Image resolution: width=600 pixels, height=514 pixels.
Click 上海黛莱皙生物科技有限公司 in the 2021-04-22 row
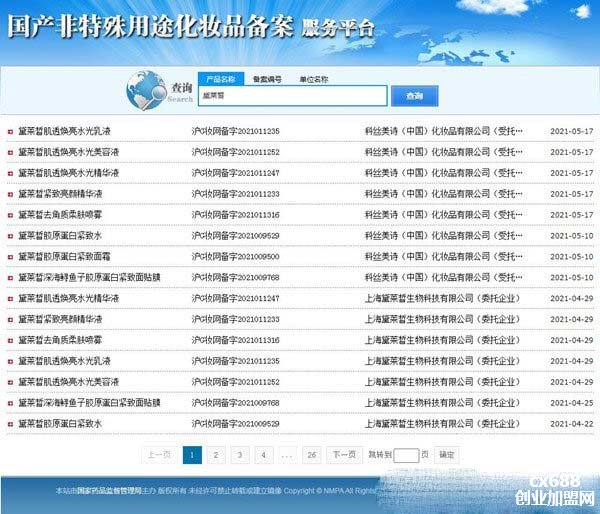pos(442,424)
